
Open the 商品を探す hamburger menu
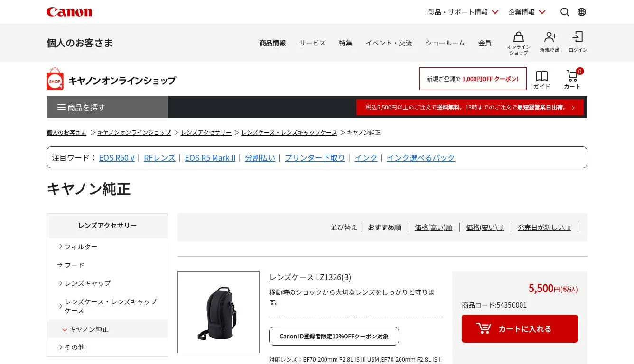click(107, 107)
